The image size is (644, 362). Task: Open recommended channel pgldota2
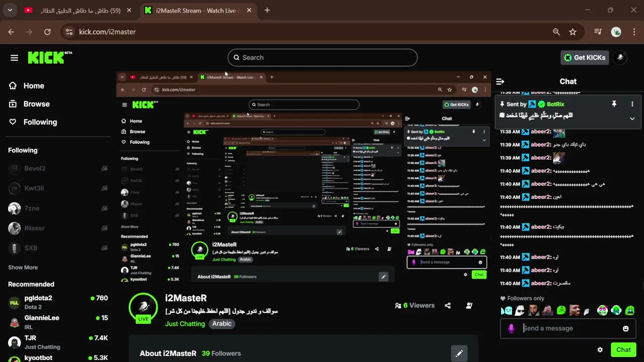(58, 302)
